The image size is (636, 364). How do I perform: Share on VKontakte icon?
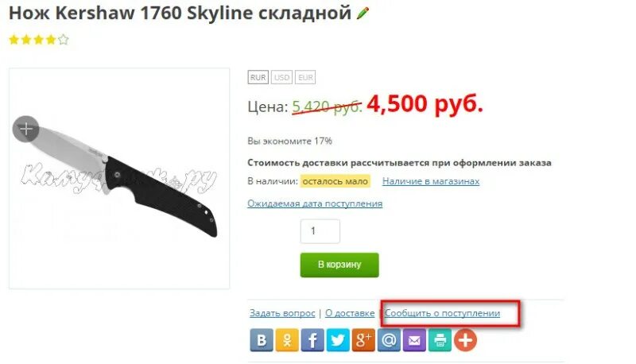[262, 339]
